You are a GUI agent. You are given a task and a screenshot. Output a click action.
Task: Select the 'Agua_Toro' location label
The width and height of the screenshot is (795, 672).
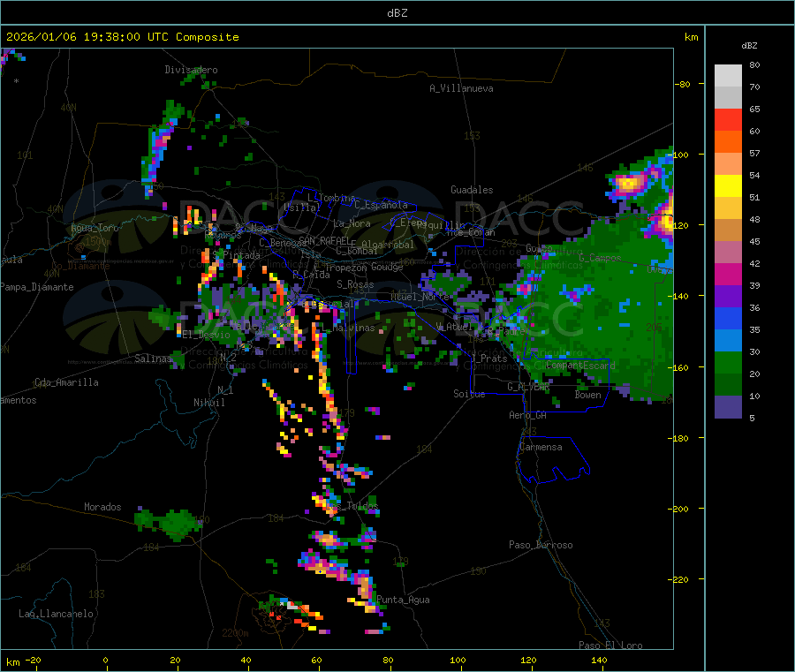point(95,228)
